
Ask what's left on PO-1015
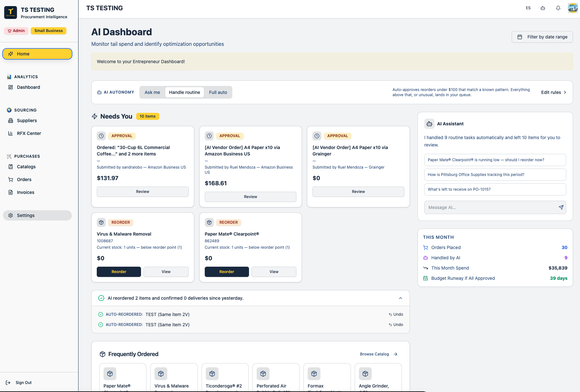click(495, 189)
